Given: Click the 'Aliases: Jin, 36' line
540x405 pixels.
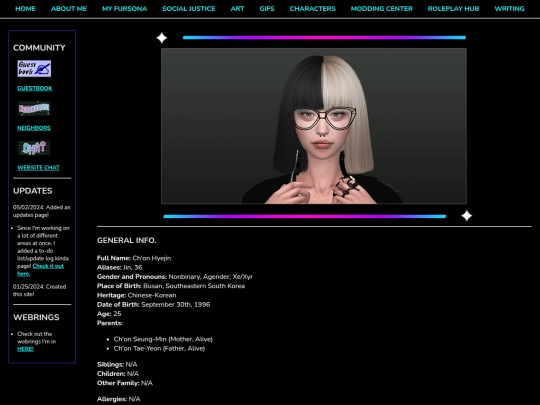Looking at the screenshot, I should click(120, 267).
